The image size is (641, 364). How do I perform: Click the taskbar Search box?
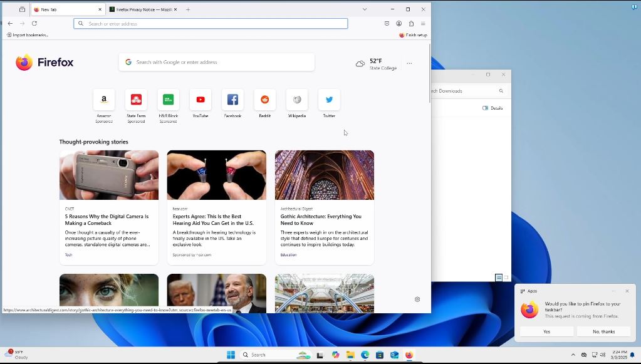[276, 355]
